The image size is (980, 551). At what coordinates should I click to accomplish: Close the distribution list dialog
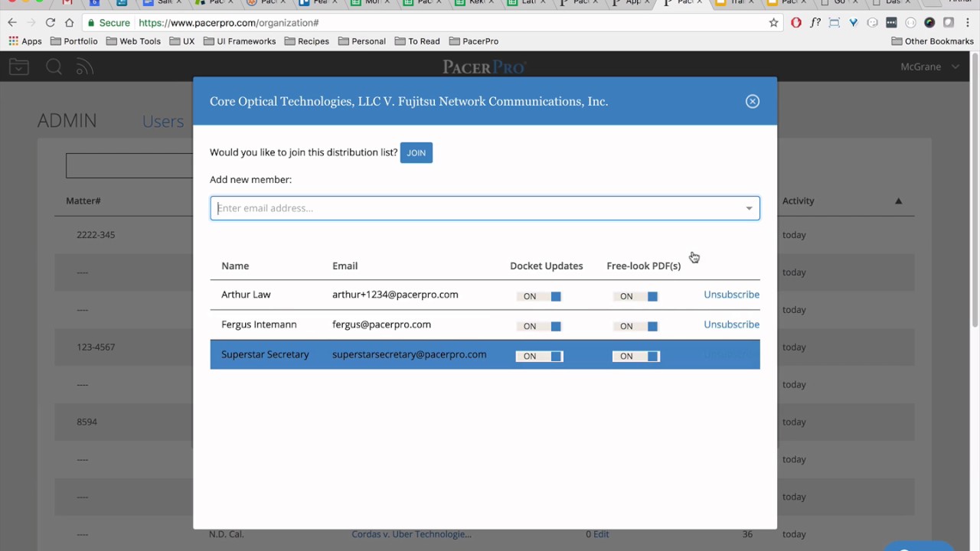753,101
